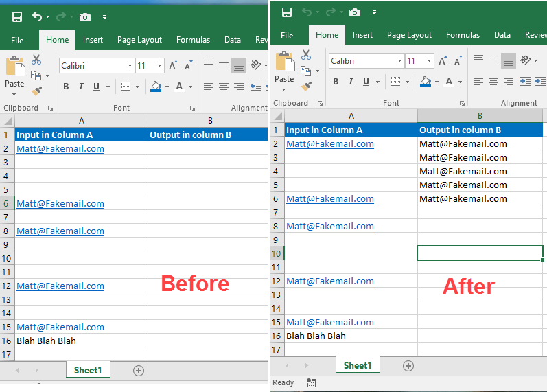Add new sheet in Before window
The width and height of the screenshot is (547, 392).
pos(139,370)
